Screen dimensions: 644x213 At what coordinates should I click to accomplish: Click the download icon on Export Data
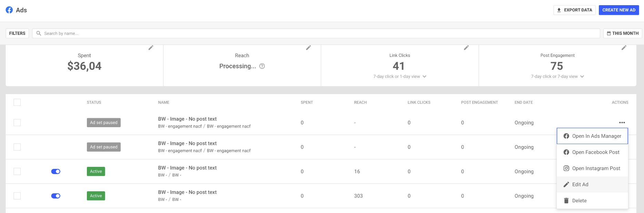559,10
